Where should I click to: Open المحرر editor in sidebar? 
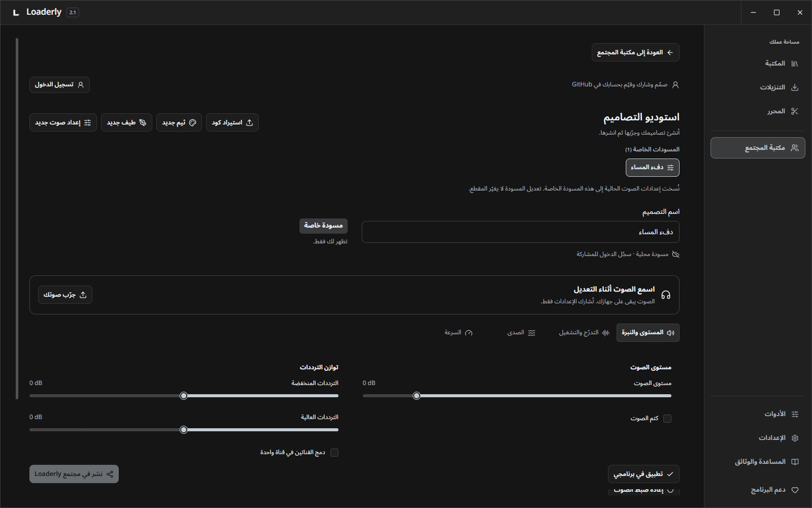758,111
